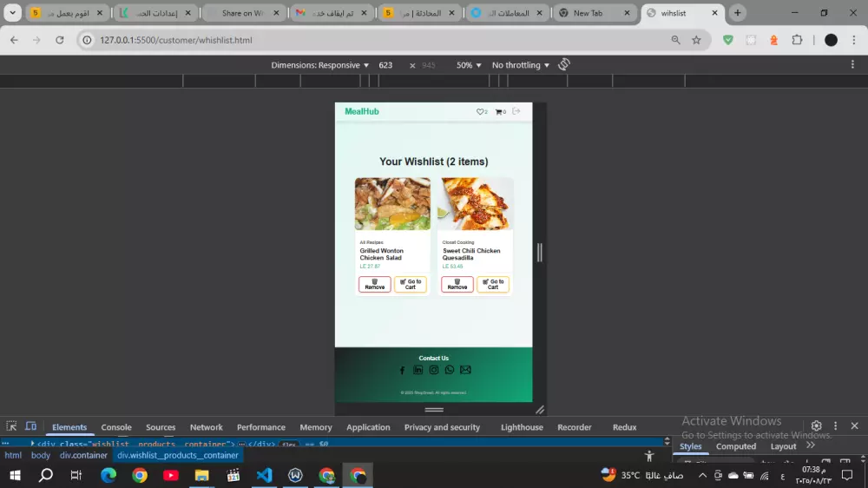The image size is (868, 488).
Task: Open DevTools settings gear
Action: (x=817, y=426)
